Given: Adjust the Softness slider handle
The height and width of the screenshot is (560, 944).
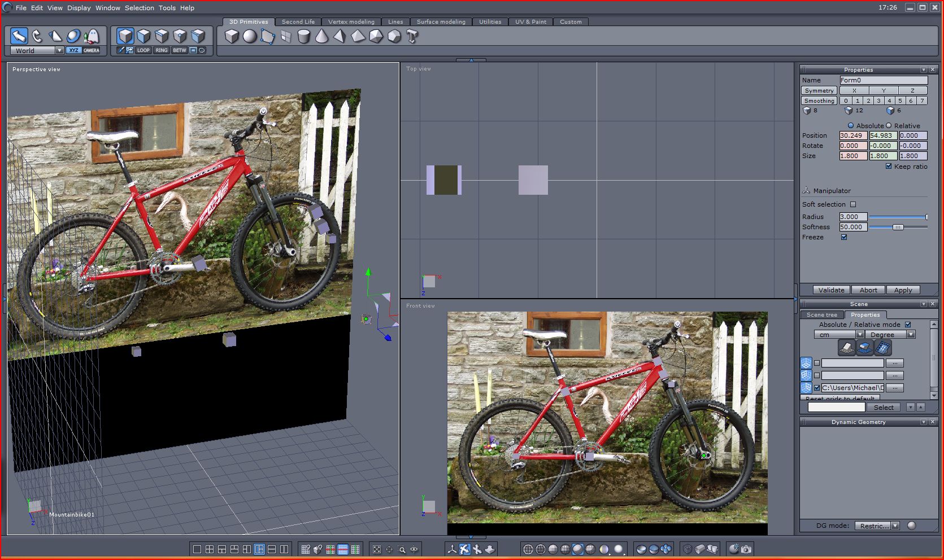Looking at the screenshot, I should pyautogui.click(x=898, y=227).
